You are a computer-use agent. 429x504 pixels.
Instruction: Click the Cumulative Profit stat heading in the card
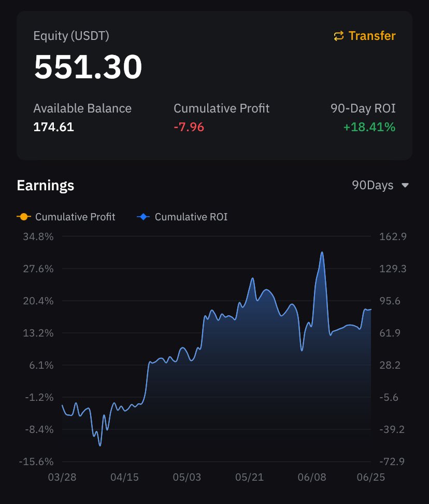pos(222,108)
